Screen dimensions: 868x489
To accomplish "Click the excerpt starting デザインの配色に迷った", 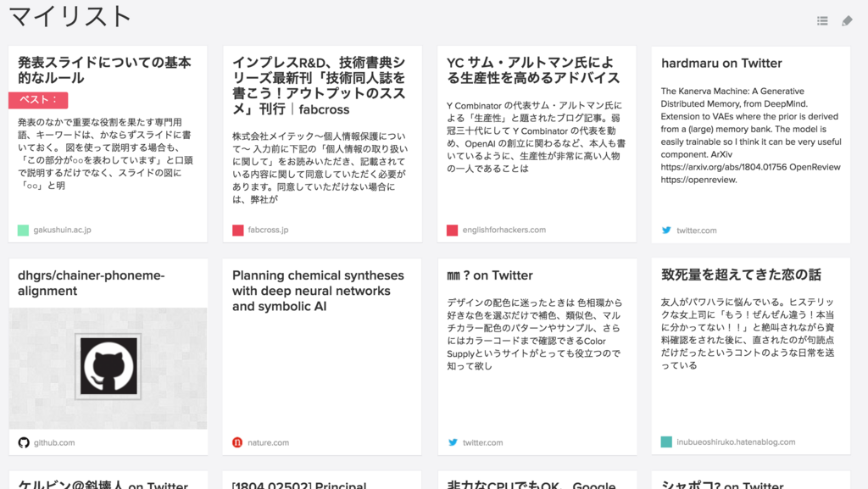I will [x=535, y=334].
